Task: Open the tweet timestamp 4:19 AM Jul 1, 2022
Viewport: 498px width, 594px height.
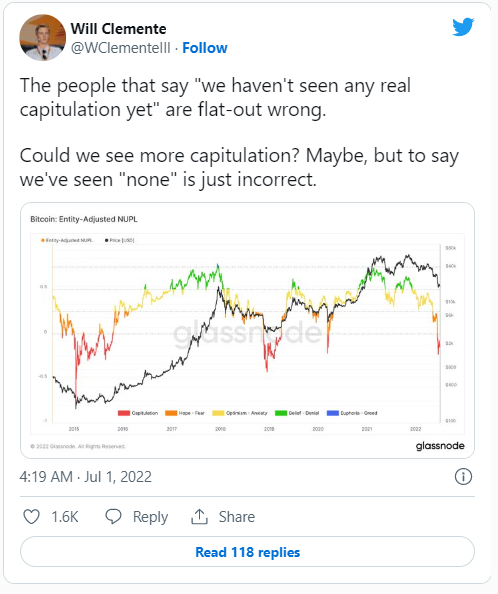Action: pyautogui.click(x=86, y=477)
